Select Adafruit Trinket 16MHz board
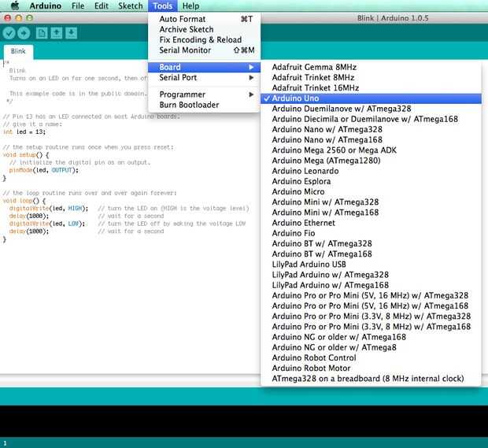The width and height of the screenshot is (488, 448). point(314,88)
